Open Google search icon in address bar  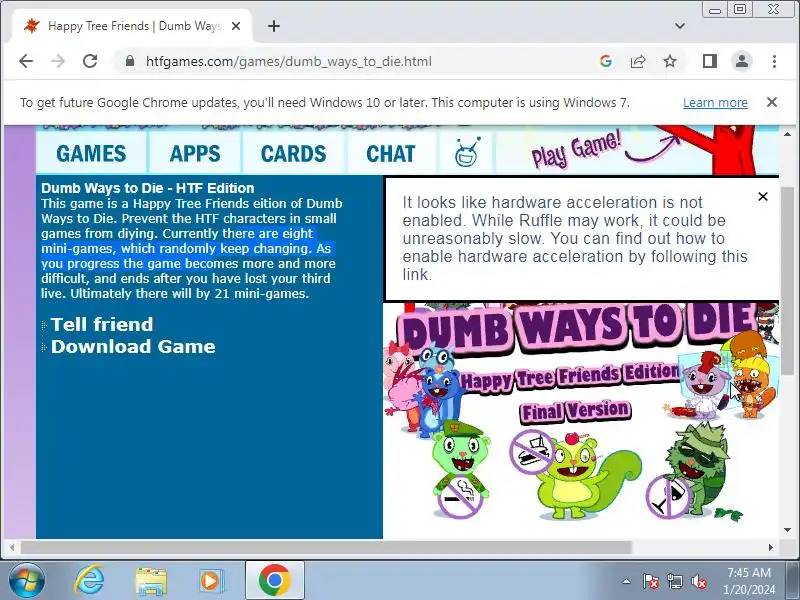pos(606,61)
